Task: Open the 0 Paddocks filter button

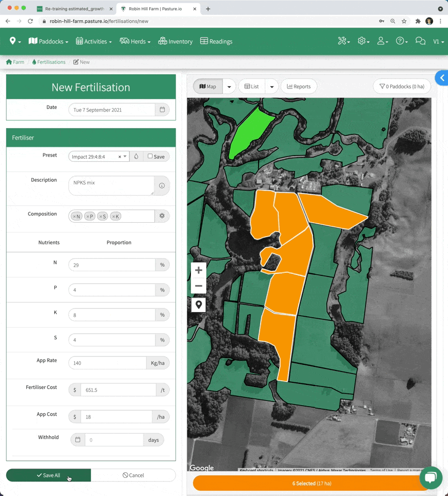Action: 402,86
